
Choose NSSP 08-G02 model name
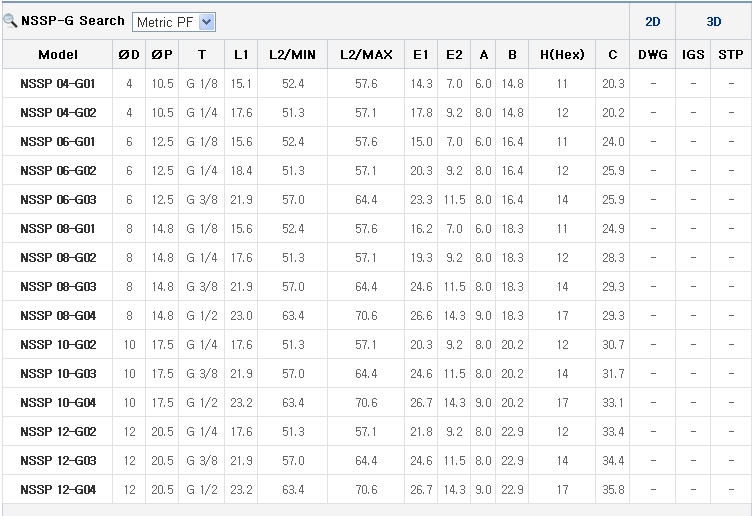coord(58,258)
